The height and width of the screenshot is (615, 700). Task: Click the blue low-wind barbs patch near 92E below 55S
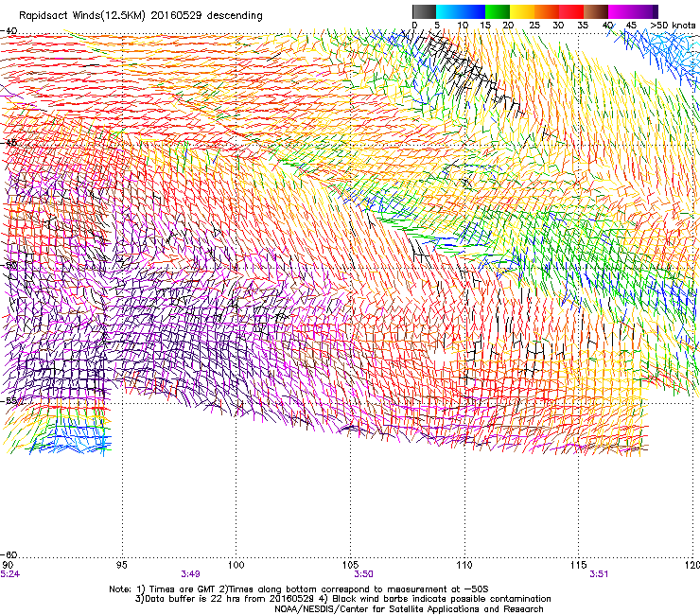(x=72, y=440)
